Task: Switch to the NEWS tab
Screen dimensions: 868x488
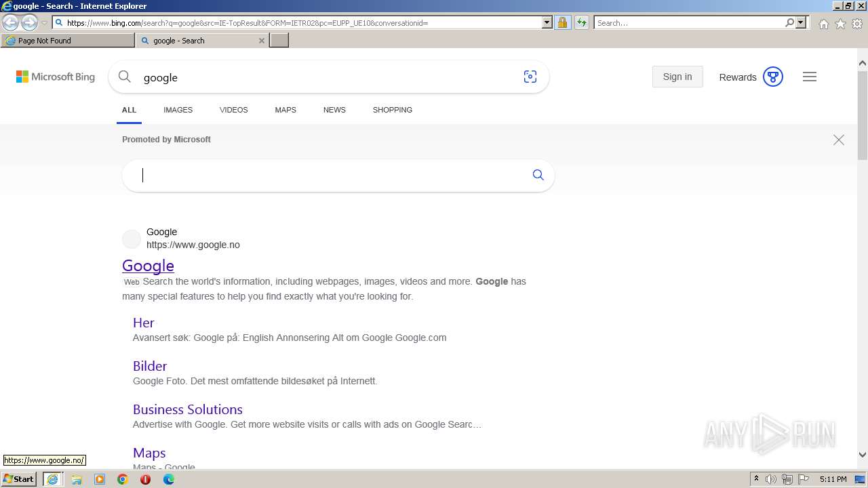Action: click(334, 110)
